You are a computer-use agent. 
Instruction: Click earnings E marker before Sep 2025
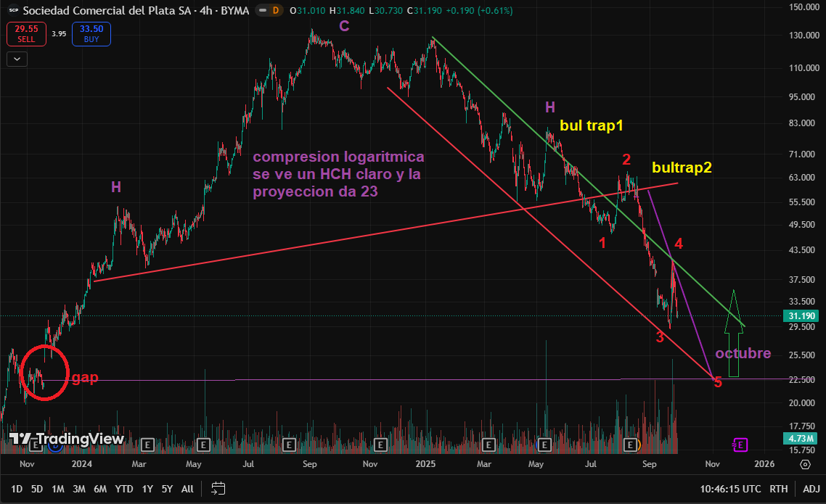[x=629, y=445]
